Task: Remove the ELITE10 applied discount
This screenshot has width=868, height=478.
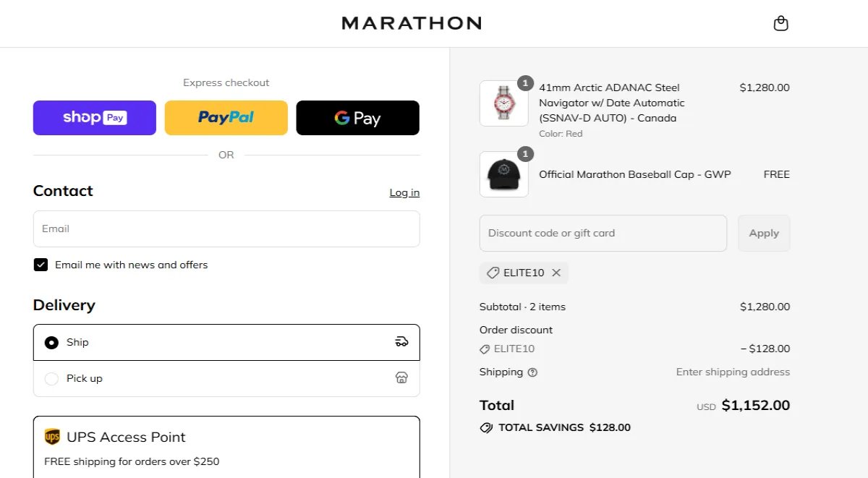Action: [x=556, y=273]
